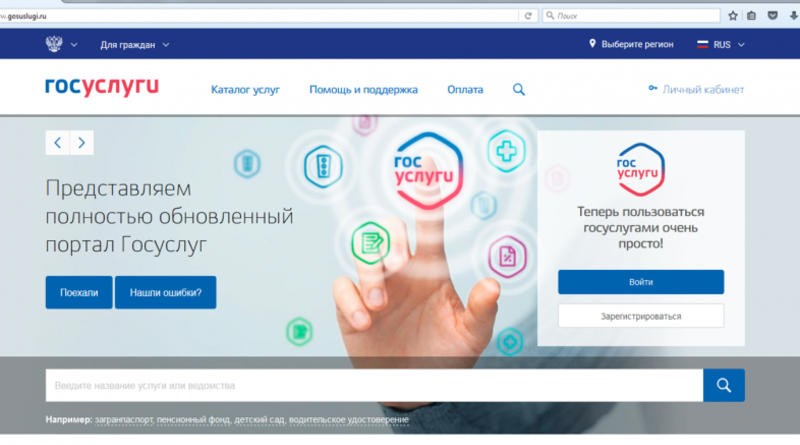
Task: Click the gosuslugi.ru address bar
Action: pos(258,16)
